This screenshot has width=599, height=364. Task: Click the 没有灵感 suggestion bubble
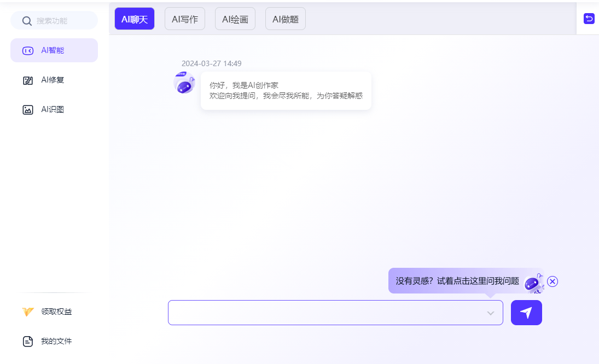457,281
